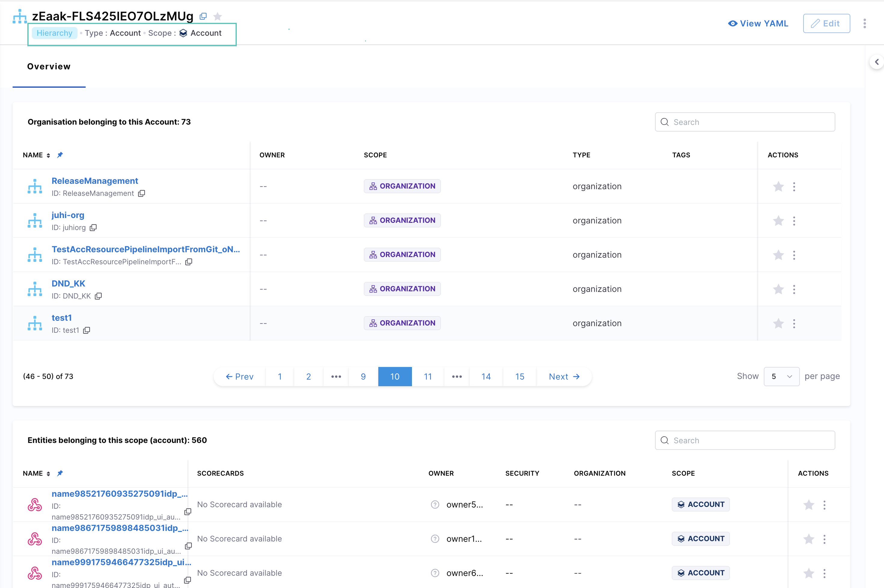Favorite this account with the title star
Viewport: 884px width, 588px height.
pyautogui.click(x=218, y=16)
